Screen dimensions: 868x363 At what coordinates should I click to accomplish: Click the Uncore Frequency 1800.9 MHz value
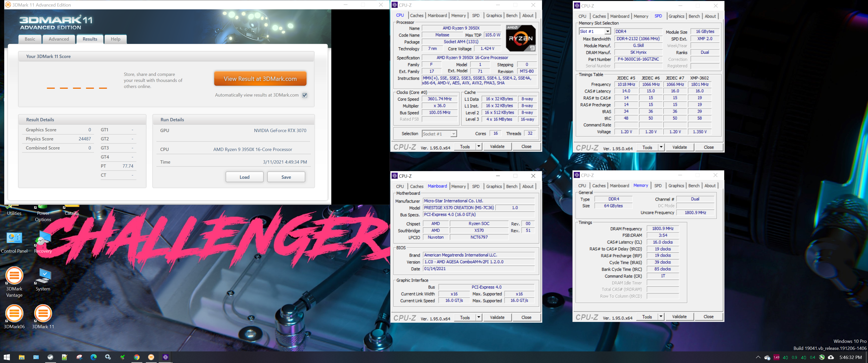(x=695, y=213)
